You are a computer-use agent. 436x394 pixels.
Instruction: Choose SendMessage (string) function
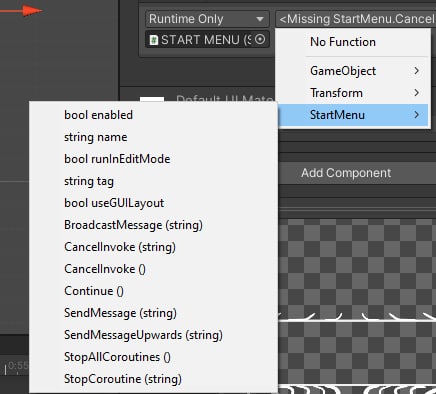[153, 313]
